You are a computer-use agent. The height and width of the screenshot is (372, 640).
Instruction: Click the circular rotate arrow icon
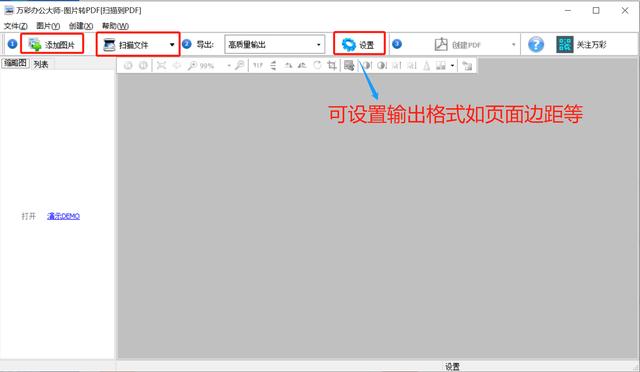317,65
